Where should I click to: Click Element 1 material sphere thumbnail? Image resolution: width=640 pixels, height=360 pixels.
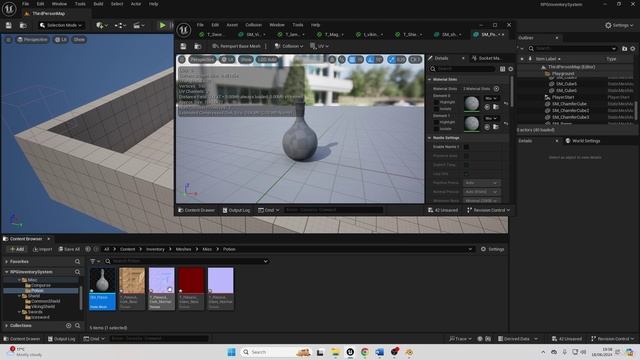tap(471, 123)
